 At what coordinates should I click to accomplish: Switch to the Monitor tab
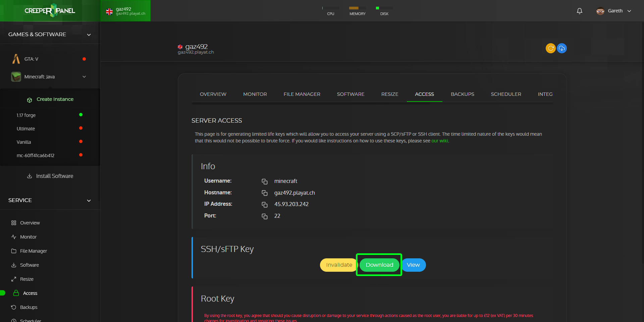coord(255,94)
